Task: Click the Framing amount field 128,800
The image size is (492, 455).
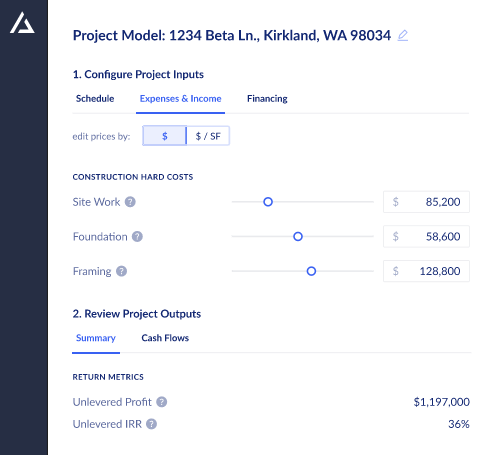Action: coord(426,271)
